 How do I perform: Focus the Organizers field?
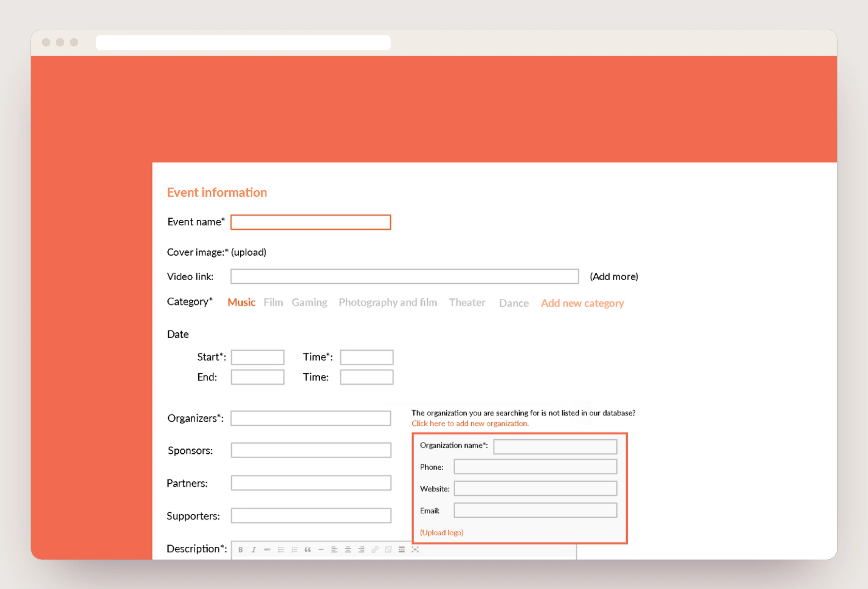coord(311,418)
